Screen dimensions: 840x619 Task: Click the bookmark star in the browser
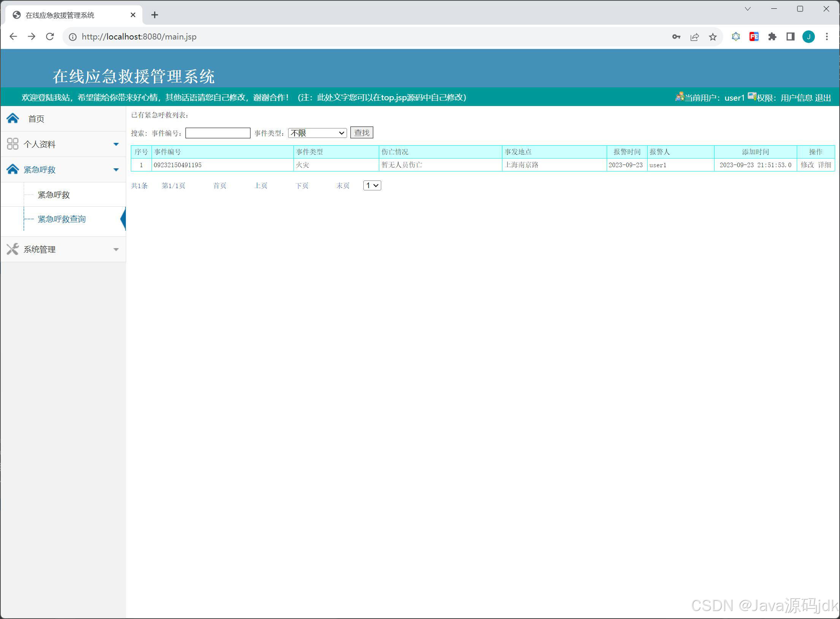(713, 36)
